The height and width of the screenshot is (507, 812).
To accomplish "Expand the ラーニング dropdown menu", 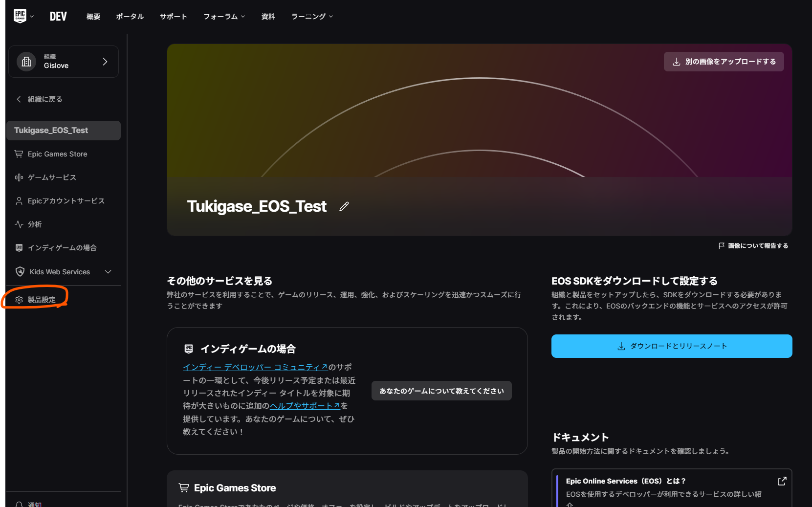I will click(312, 17).
